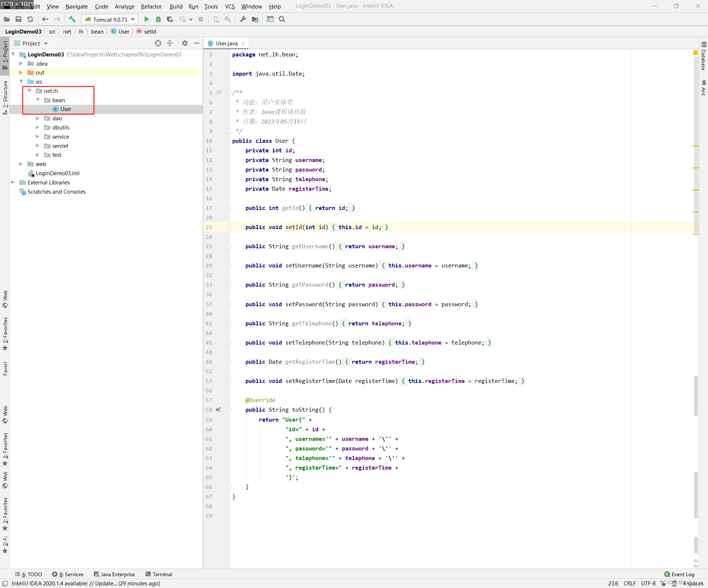The width and height of the screenshot is (708, 588).
Task: Collapse all nodes in Project tree
Action: (x=169, y=43)
